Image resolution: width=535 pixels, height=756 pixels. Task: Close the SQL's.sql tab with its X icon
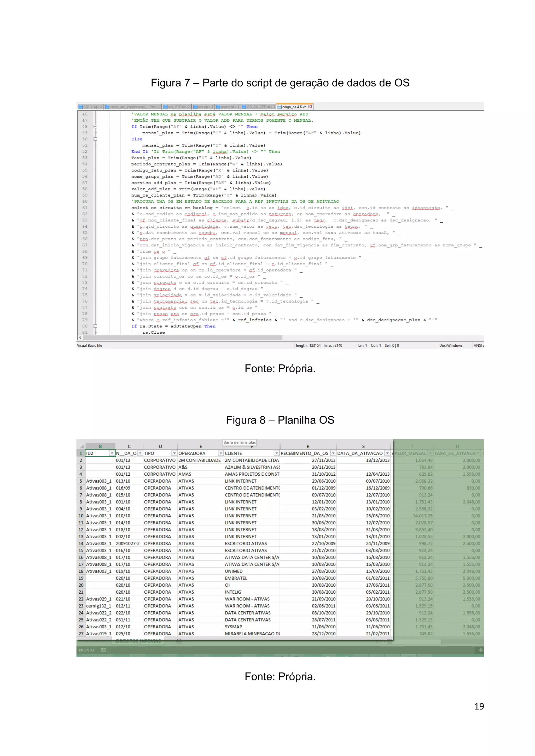tap(101, 107)
